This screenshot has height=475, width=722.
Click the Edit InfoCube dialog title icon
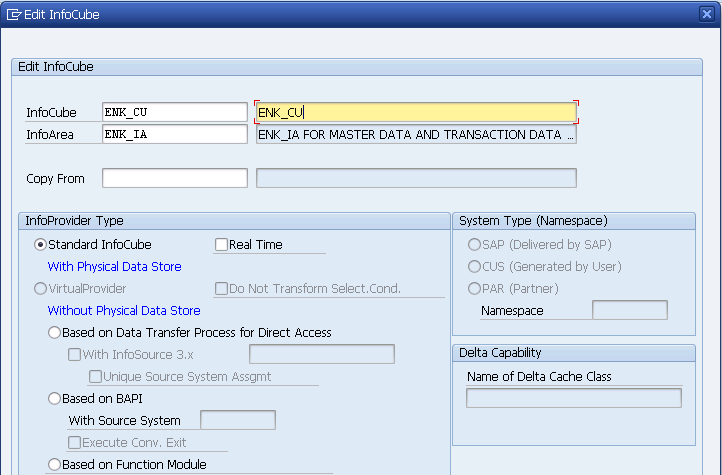coord(14,14)
